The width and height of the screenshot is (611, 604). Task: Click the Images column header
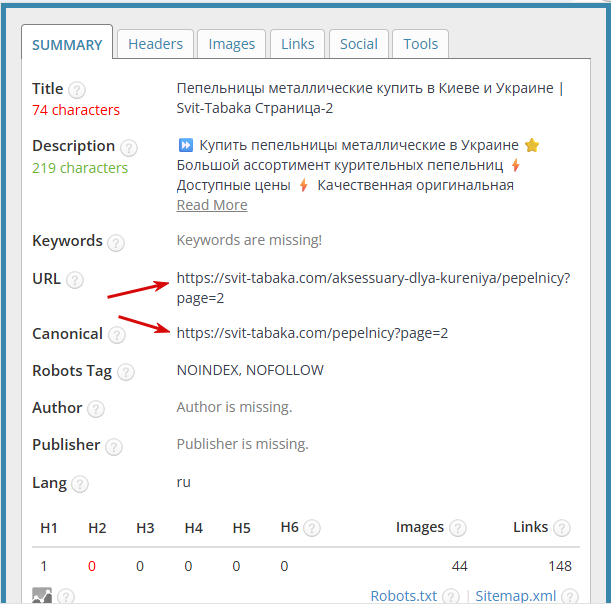(420, 527)
